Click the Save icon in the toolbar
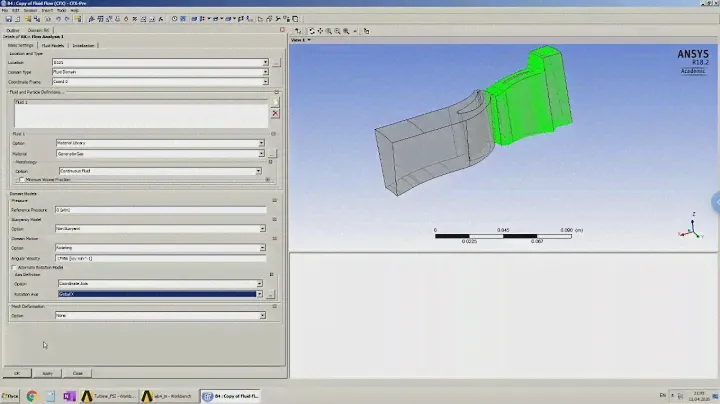720x404 pixels. tap(11, 20)
